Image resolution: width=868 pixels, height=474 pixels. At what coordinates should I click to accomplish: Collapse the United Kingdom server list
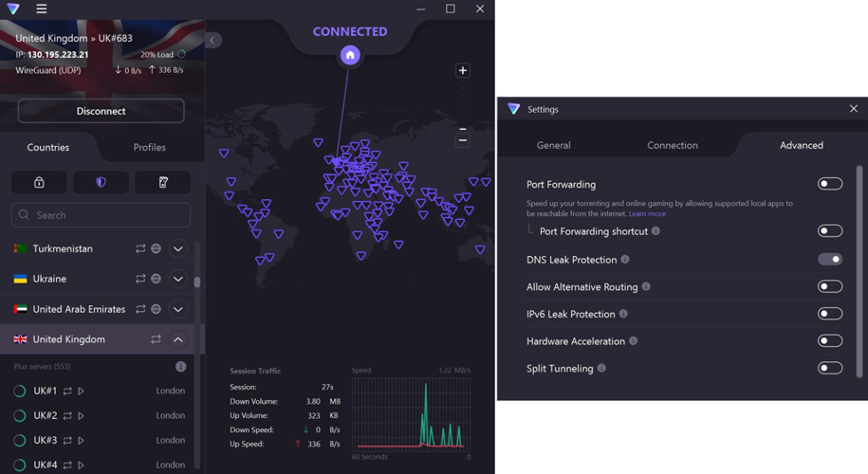[177, 339]
